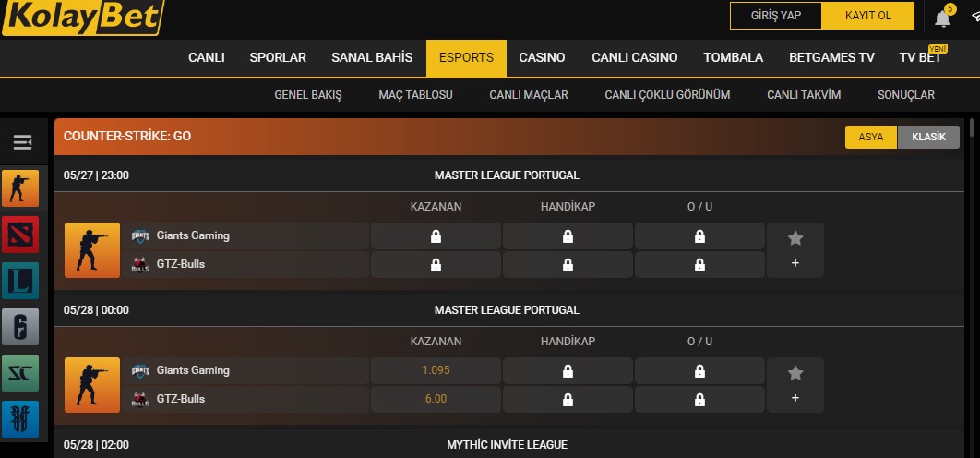Viewport: 980px width, 458px height.
Task: Open SPORLAR menu
Action: click(x=278, y=57)
